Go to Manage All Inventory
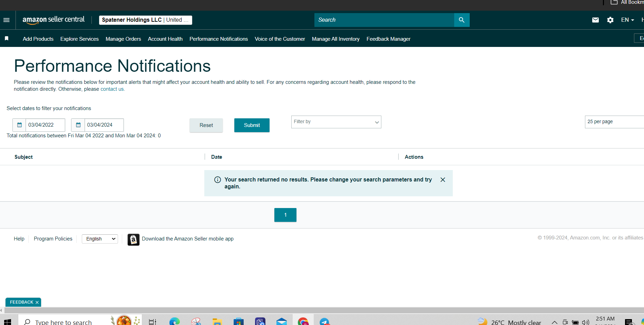Screen dimensions: 644x325 click(336, 39)
